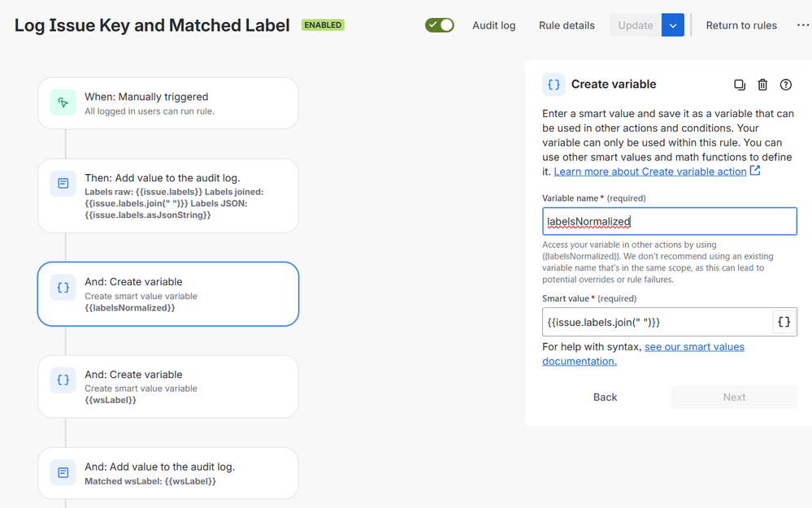
Task: Open help for Create variable
Action: click(x=786, y=85)
